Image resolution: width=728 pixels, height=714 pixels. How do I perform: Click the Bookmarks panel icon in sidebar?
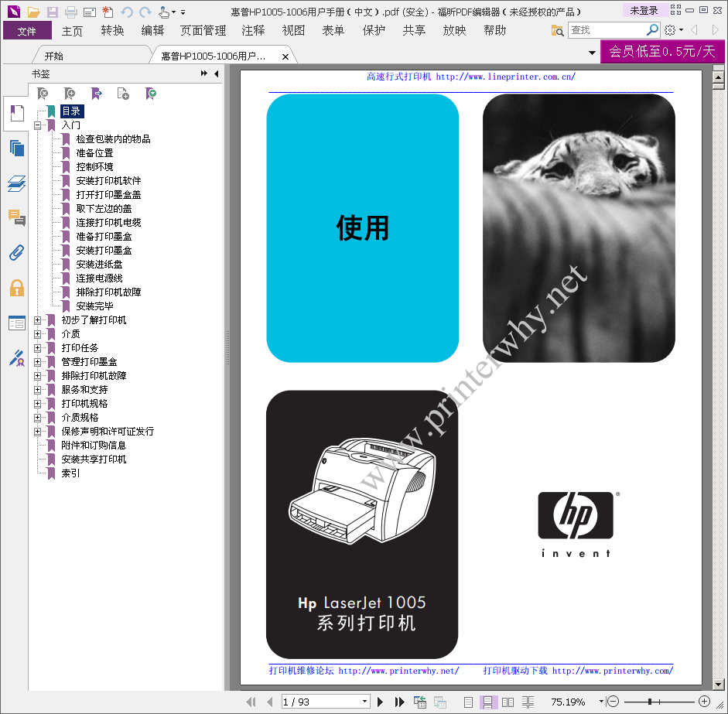pos(17,113)
